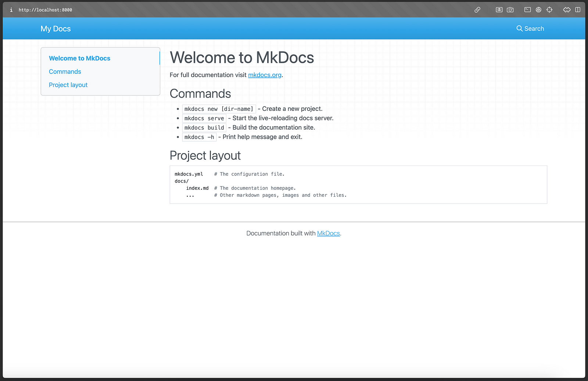Click the 'mkdocs new [dir-name]' code text
588x381 pixels.
tap(219, 109)
